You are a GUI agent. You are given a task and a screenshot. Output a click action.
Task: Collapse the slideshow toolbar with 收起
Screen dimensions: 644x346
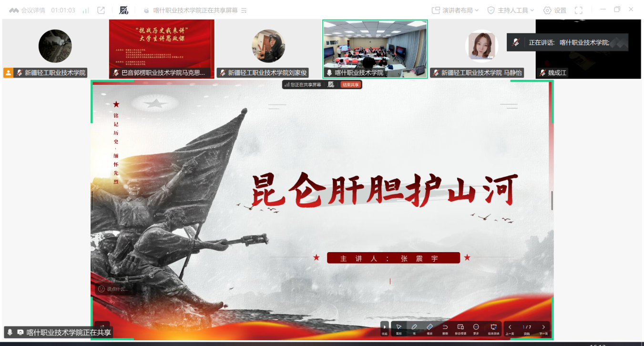[x=385, y=328]
